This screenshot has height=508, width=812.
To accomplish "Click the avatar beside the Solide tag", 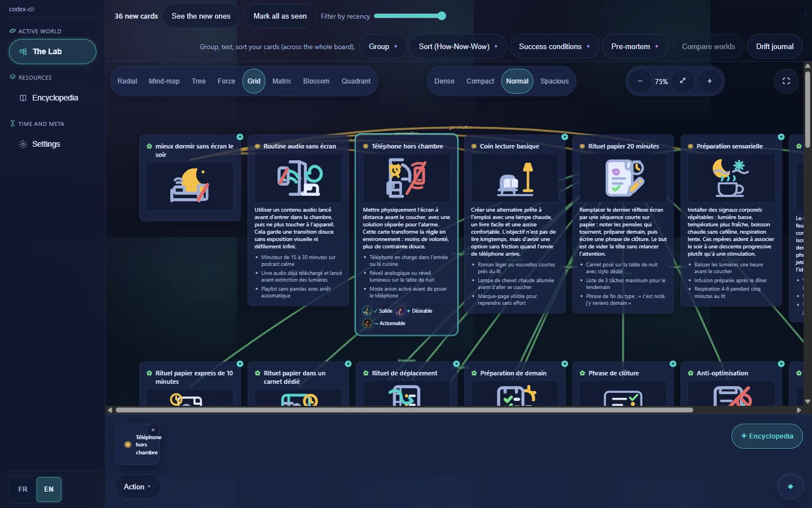I will pos(367,311).
